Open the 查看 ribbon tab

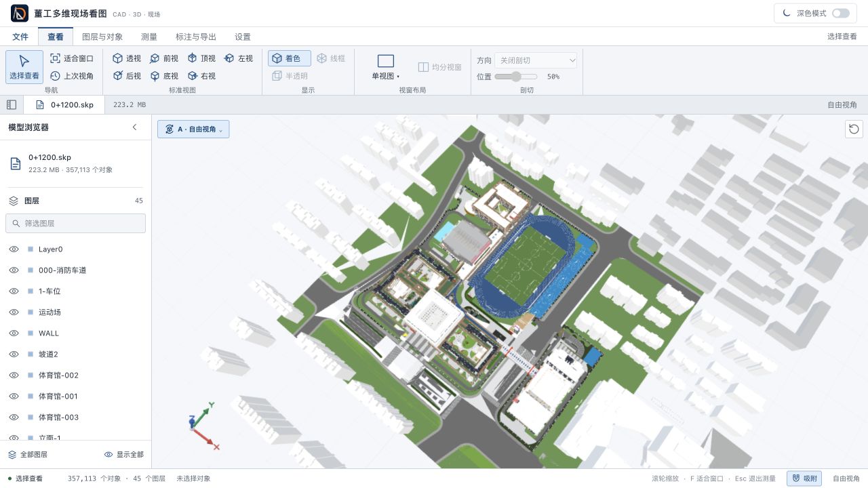click(56, 37)
